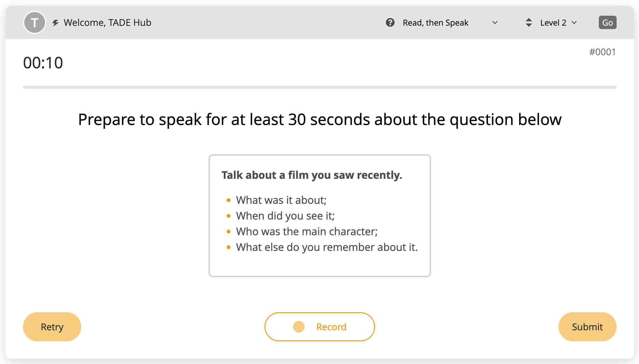The height and width of the screenshot is (364, 639).
Task: Expand the Read, then Speak dropdown chevron
Action: [x=495, y=22]
